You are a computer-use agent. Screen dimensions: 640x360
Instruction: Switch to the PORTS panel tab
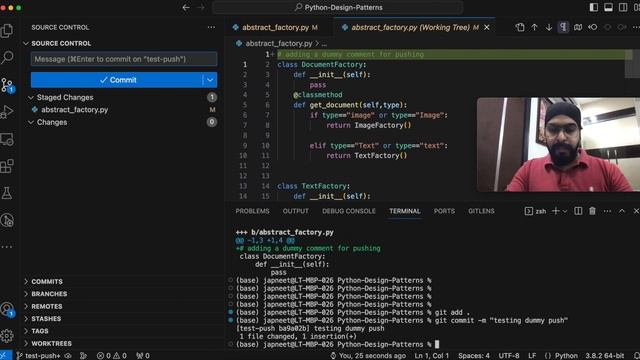(444, 211)
